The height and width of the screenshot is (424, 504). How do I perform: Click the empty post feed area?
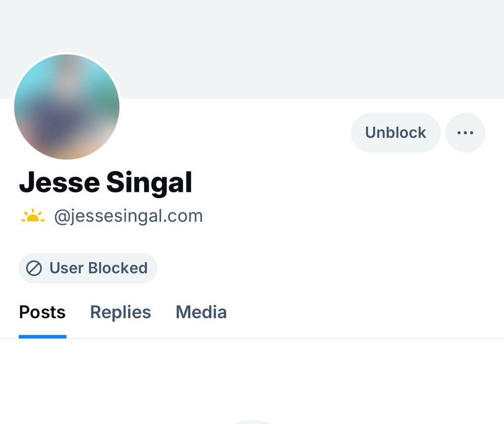252,383
